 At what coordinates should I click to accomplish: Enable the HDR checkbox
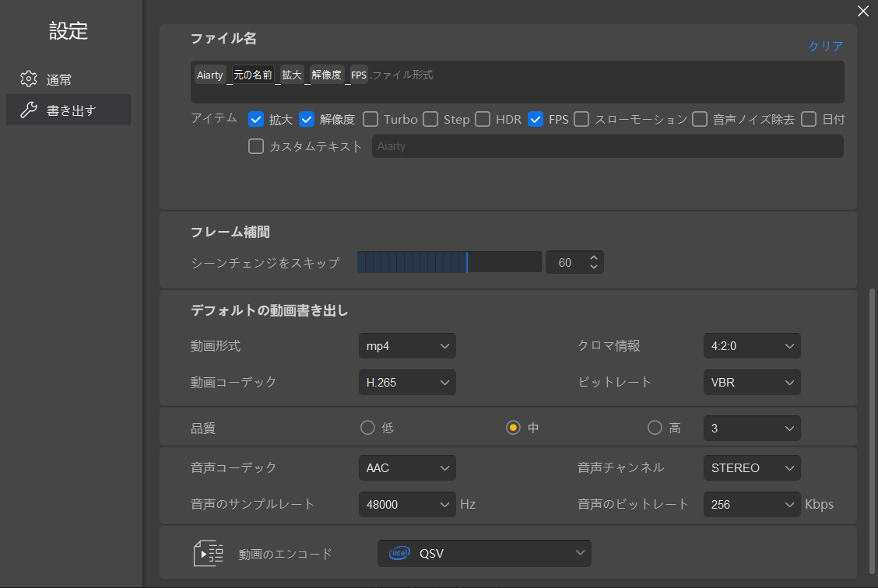pyautogui.click(x=483, y=119)
